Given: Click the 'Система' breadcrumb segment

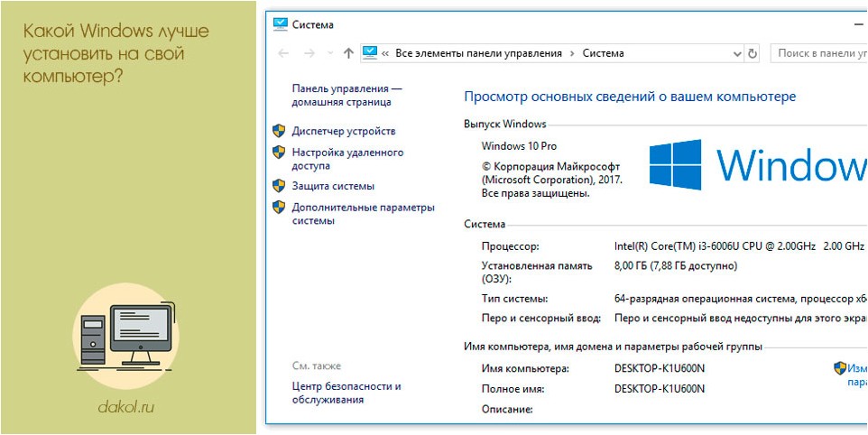Looking at the screenshot, I should click(604, 53).
